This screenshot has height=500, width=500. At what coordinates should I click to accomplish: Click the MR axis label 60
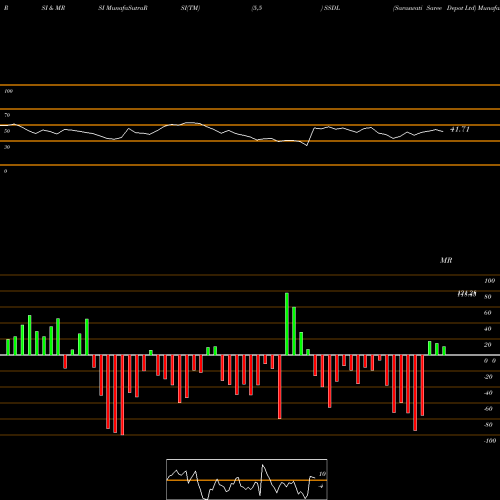488,313
